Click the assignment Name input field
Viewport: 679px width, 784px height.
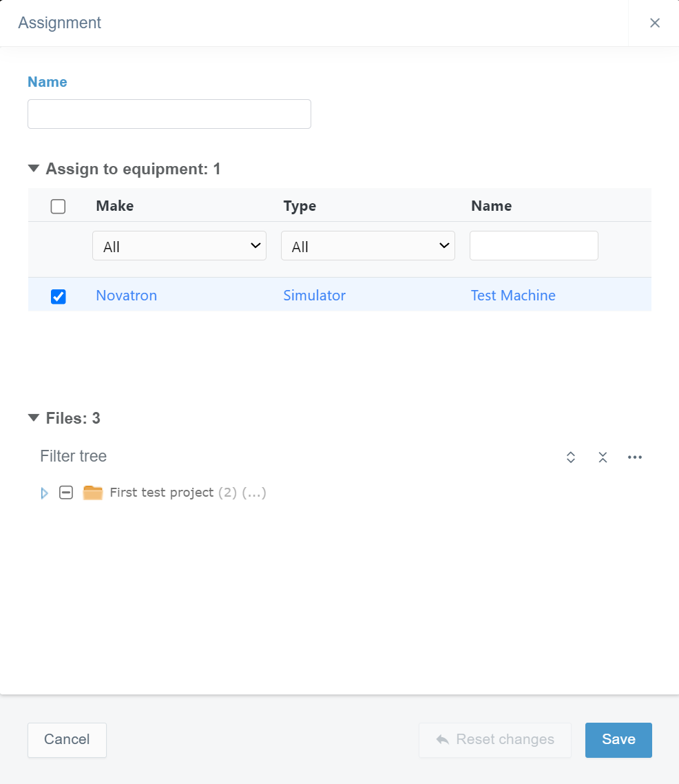click(169, 114)
